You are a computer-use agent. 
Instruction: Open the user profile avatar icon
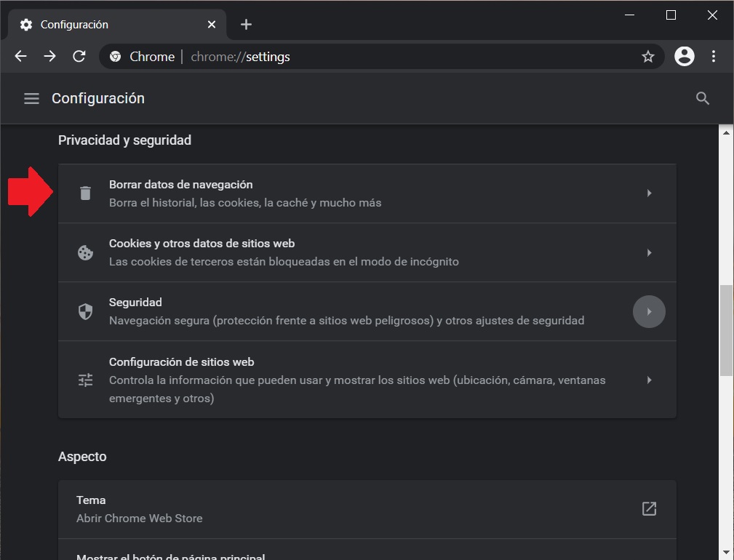coord(684,57)
